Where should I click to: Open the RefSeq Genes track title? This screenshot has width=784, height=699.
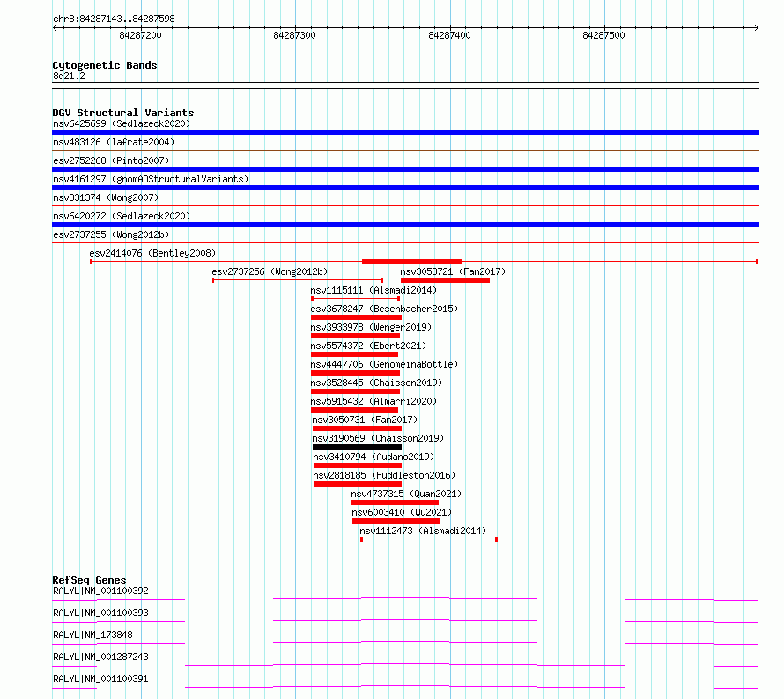[89, 580]
